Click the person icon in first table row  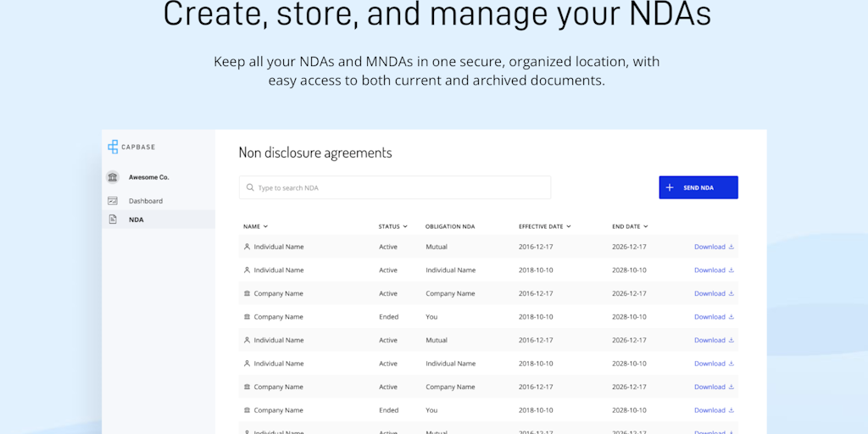[247, 247]
